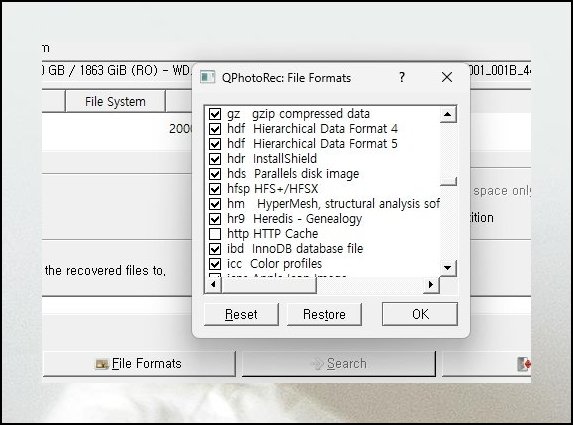573x425 pixels.
Task: Click the scroll up arrow of format list
Action: (448, 115)
